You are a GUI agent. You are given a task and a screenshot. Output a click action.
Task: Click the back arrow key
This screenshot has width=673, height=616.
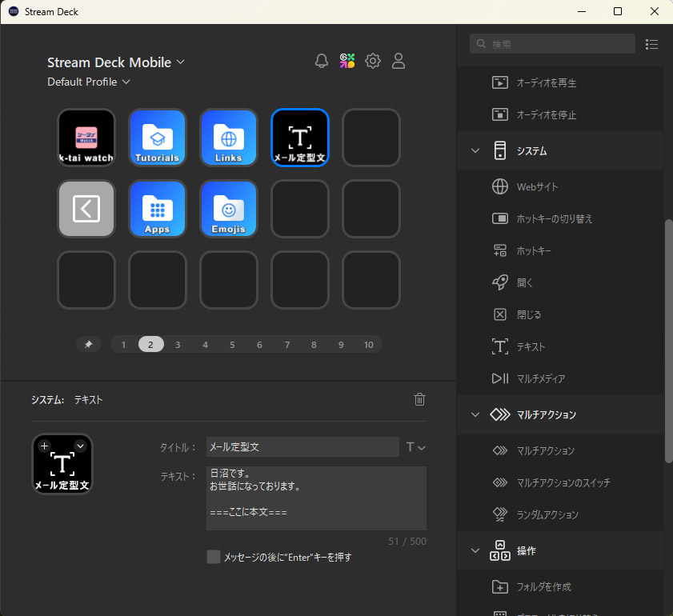[86, 209]
